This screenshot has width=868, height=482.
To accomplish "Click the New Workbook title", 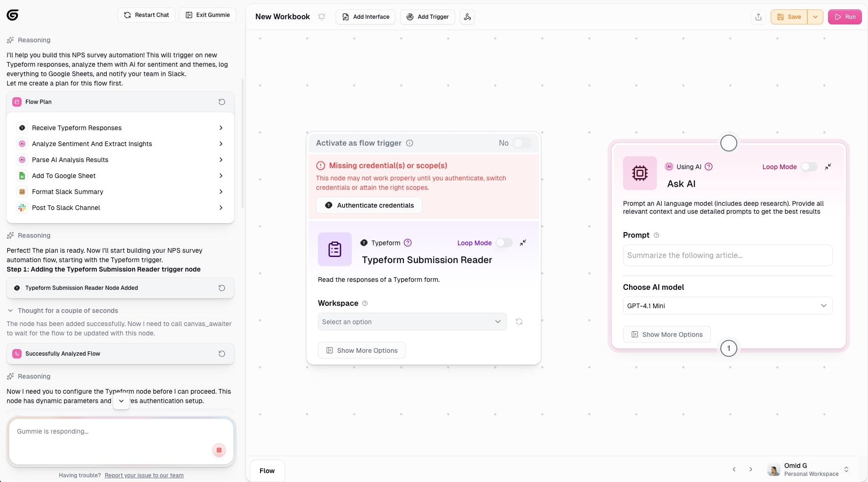I will [x=283, y=17].
